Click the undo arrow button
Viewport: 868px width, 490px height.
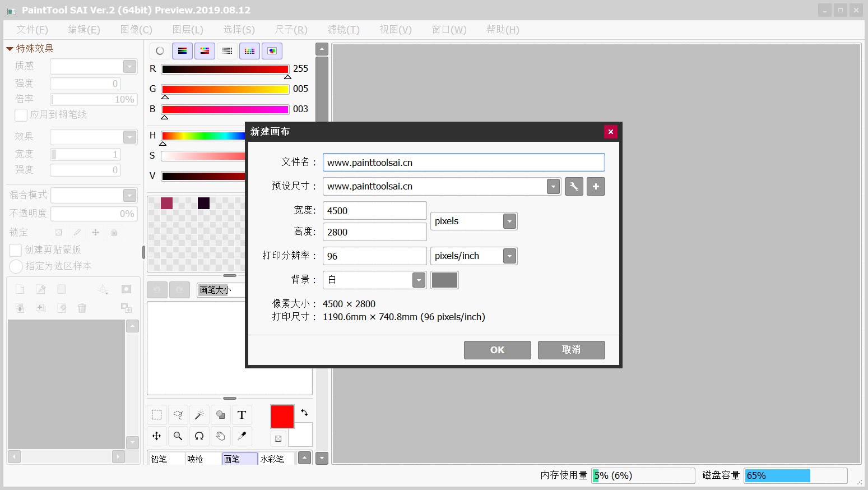(x=157, y=290)
